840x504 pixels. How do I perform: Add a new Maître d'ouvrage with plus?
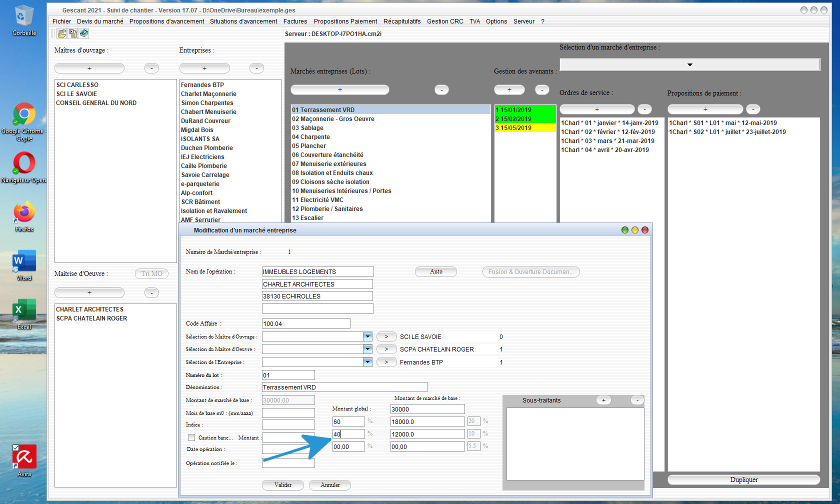point(89,68)
